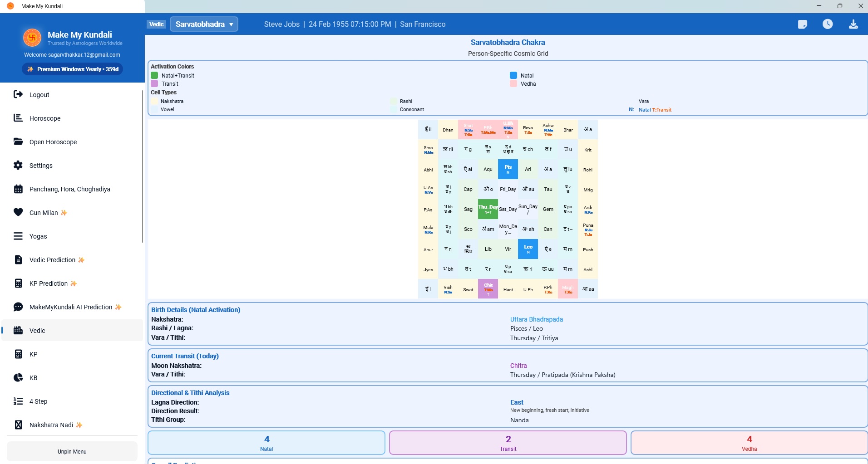Click the East lagna direction text
The image size is (868, 464).
click(517, 402)
